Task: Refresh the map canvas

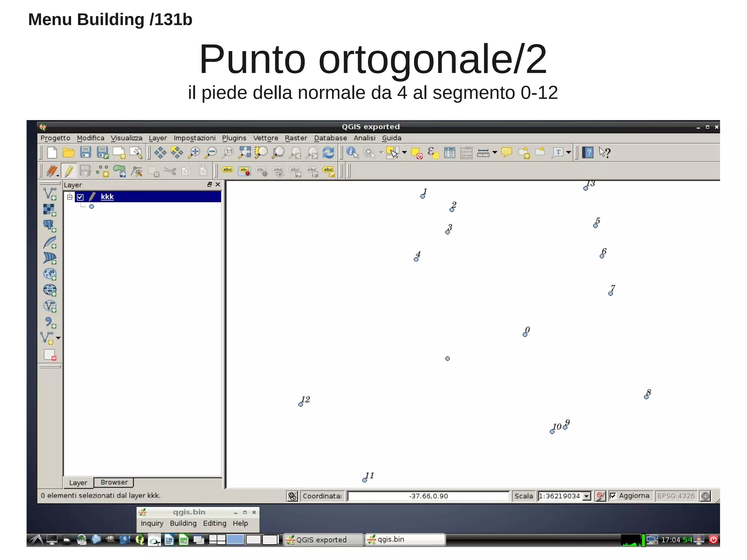Action: point(328,152)
